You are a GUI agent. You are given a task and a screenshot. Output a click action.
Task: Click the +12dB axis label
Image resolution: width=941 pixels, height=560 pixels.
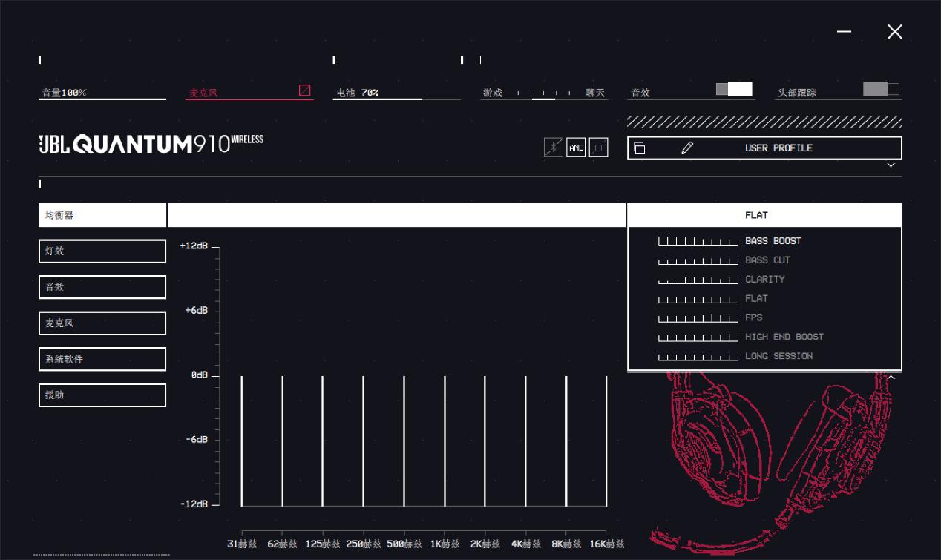(194, 246)
